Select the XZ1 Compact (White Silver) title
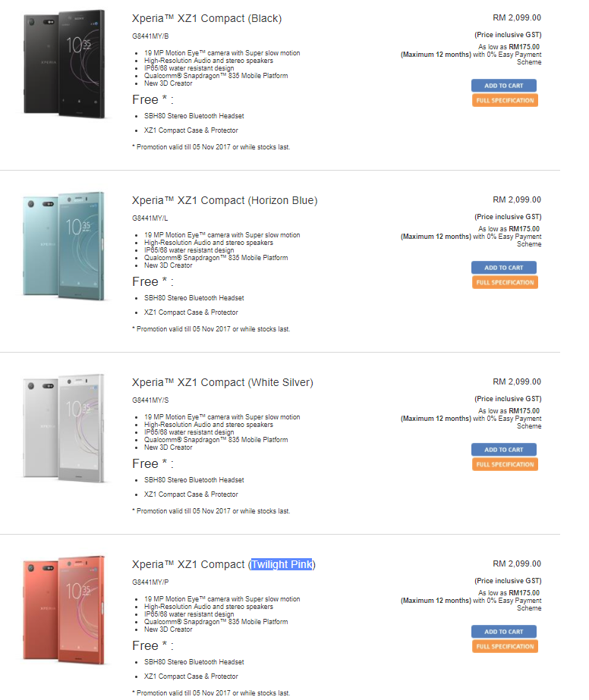The height and width of the screenshot is (700, 589). 222,382
